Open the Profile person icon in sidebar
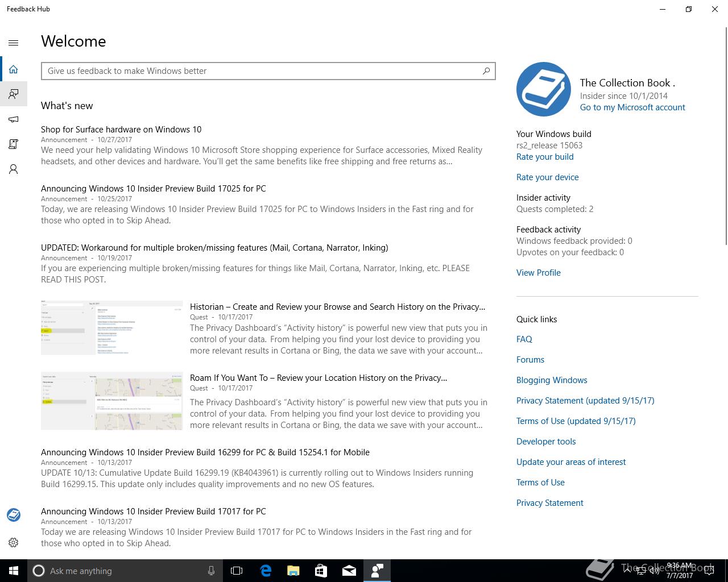This screenshot has width=728, height=582. pos(14,169)
